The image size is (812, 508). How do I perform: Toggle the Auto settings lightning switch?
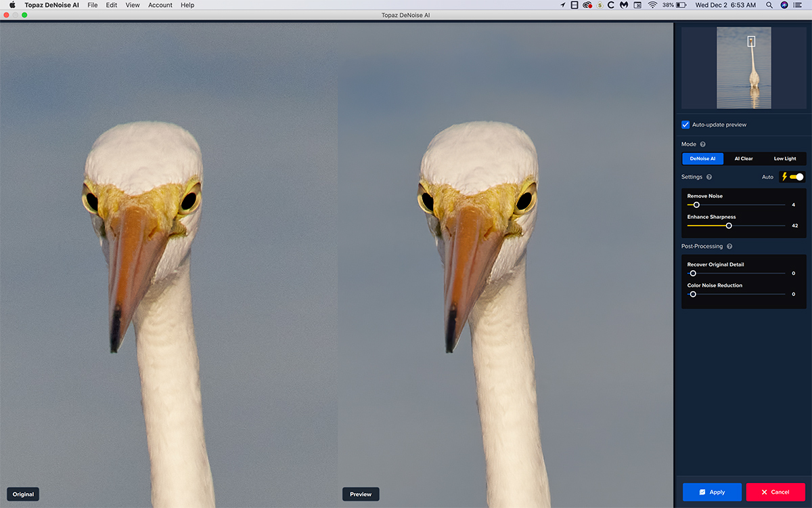click(x=792, y=177)
